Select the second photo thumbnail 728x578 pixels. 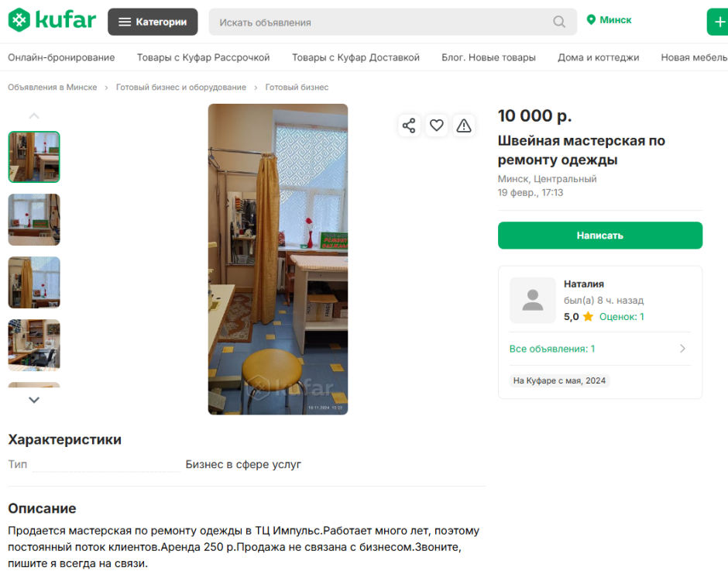(34, 219)
